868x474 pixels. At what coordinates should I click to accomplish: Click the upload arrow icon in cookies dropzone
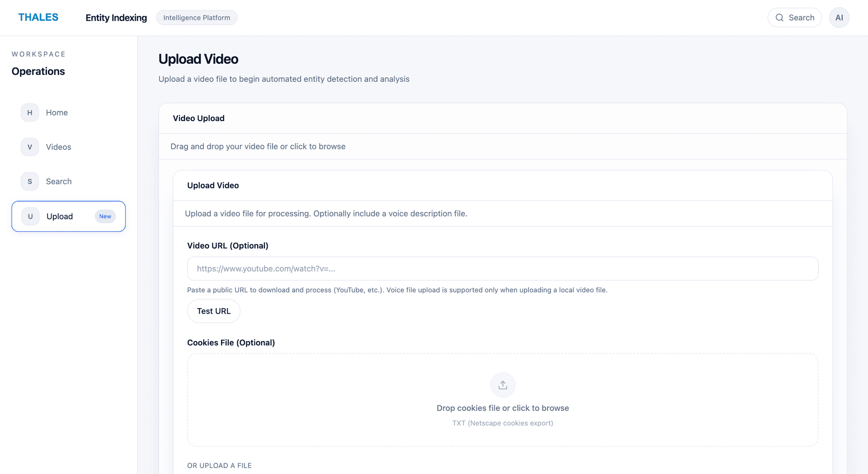(502, 385)
